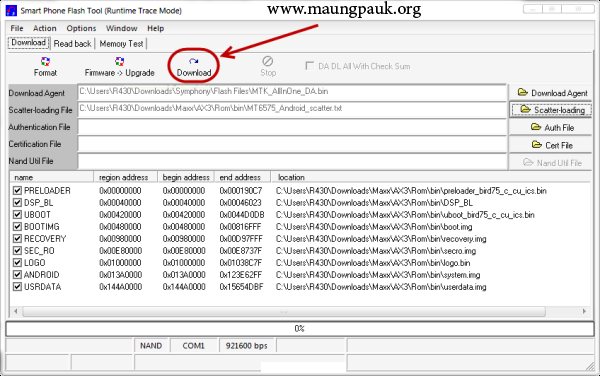This screenshot has width=600, height=376.
Task: Select the preloader_bird75_c_cu_ics.bin location path
Action: [411, 190]
